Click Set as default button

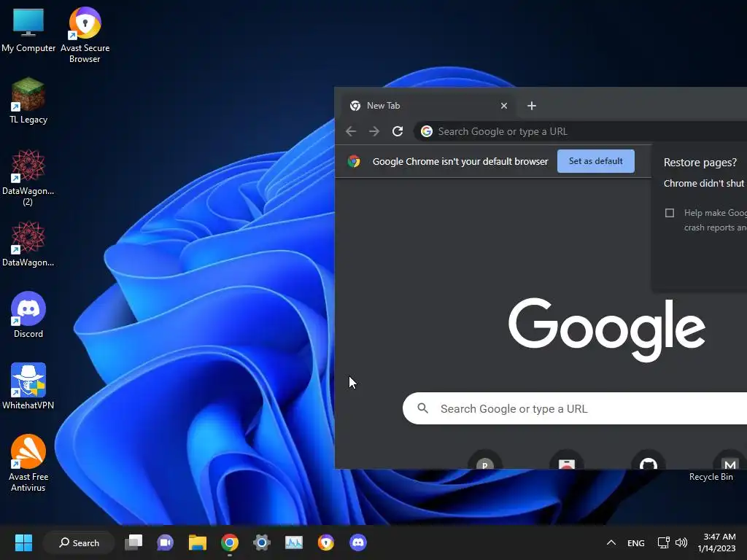coord(595,161)
